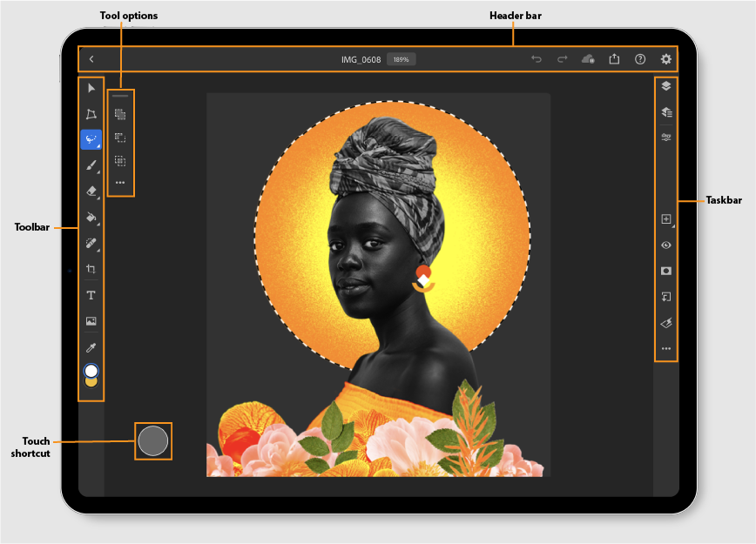Select the Move tool arrow
Screen dimensions: 756x544
coord(91,88)
